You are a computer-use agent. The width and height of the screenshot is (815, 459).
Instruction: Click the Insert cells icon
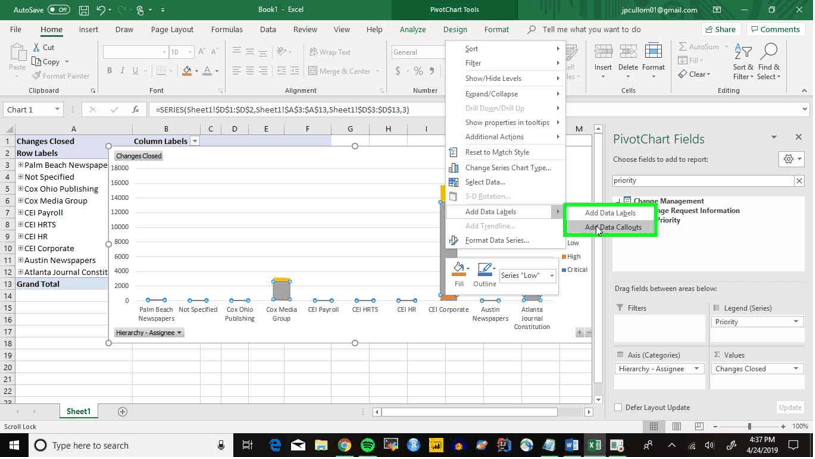point(603,51)
